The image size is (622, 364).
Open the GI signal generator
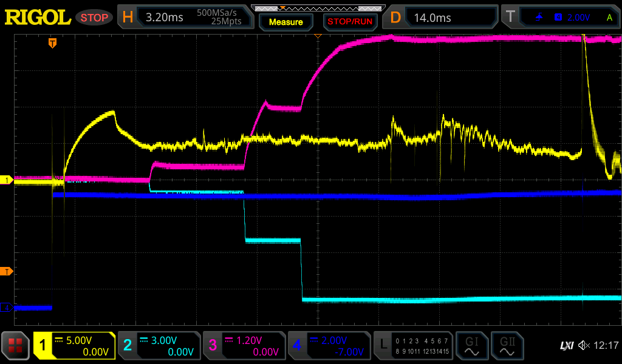[471, 346]
